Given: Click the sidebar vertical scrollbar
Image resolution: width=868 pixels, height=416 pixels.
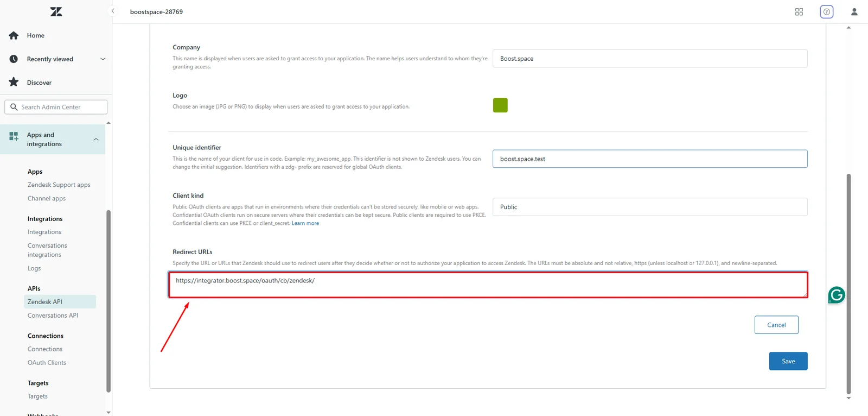Looking at the screenshot, I should coord(108,301).
